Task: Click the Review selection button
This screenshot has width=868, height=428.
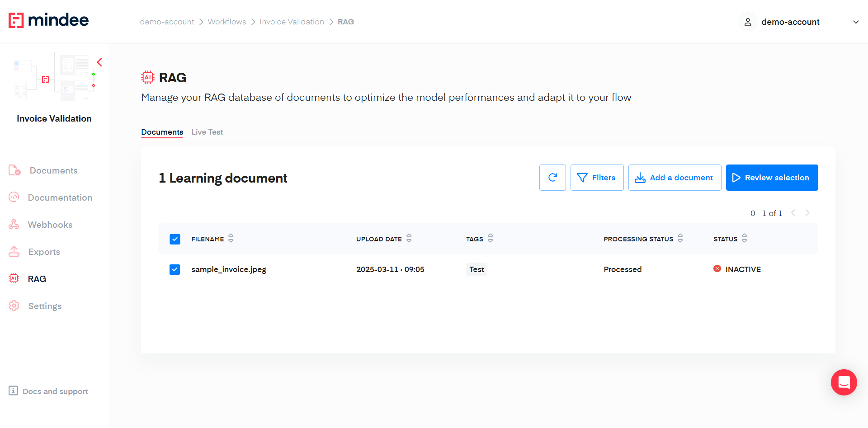Action: 772,178
